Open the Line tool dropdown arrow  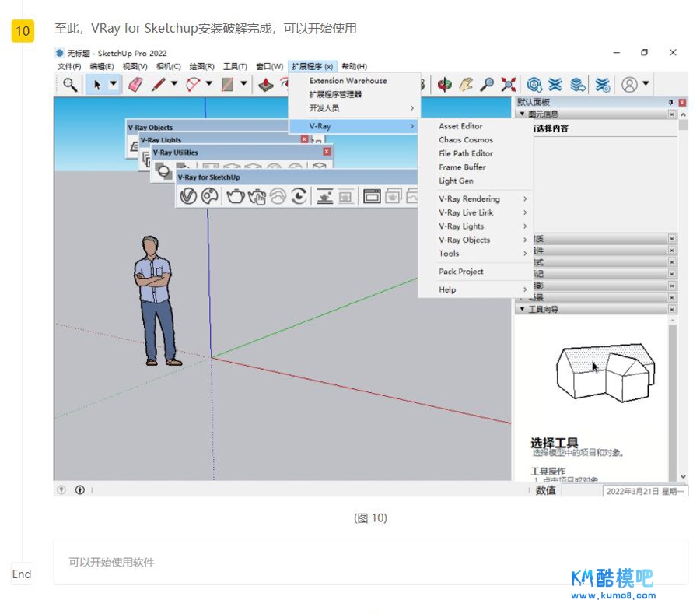pyautogui.click(x=174, y=83)
